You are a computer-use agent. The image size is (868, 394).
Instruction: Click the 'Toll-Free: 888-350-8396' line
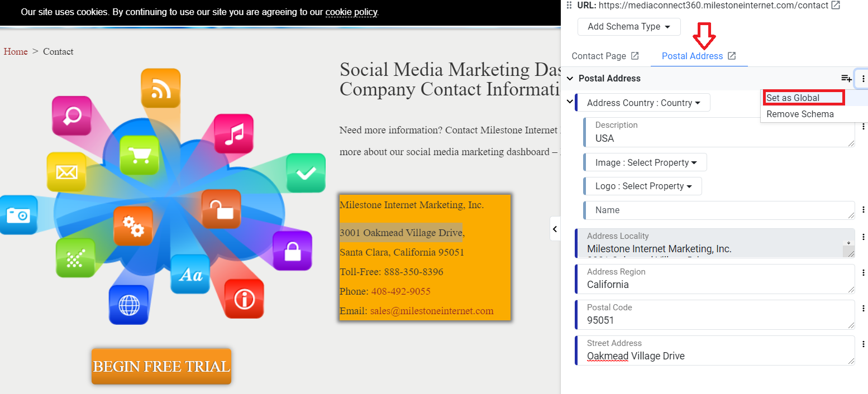pos(392,272)
